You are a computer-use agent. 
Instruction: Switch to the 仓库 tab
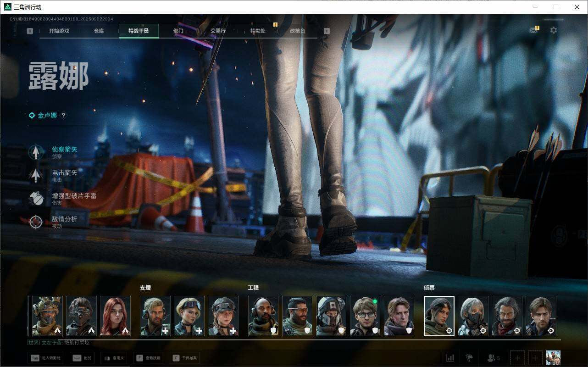[x=99, y=31]
